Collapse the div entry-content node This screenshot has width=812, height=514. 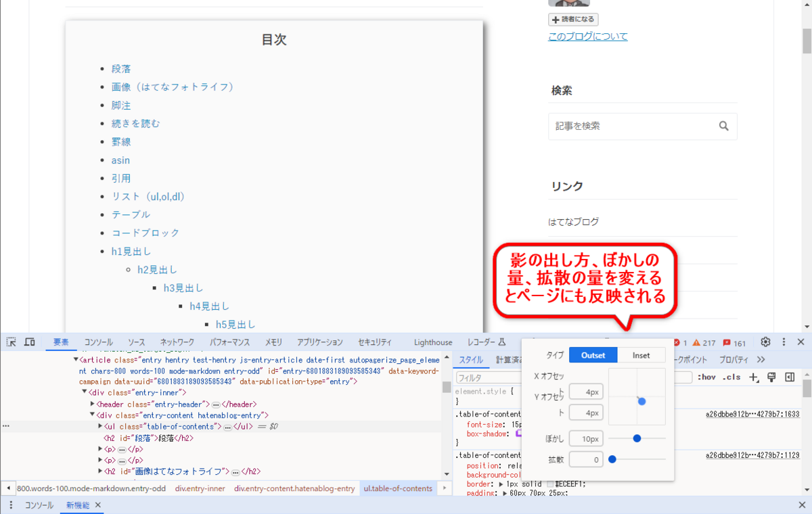click(x=92, y=415)
